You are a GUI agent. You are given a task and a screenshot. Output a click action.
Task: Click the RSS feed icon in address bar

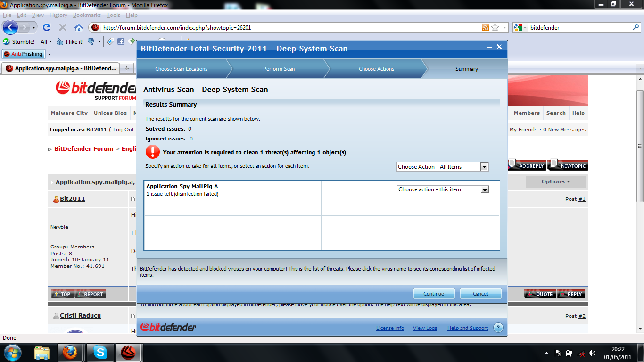click(485, 27)
